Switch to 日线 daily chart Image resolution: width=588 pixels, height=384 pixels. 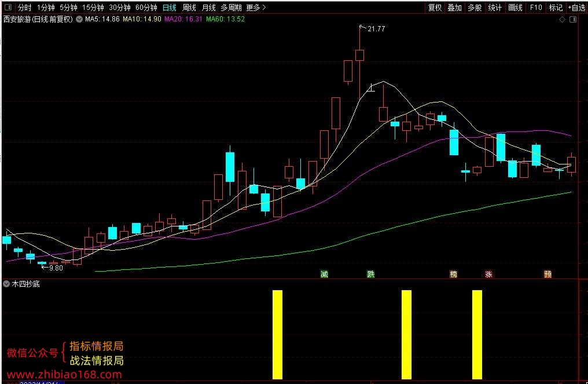(170, 8)
